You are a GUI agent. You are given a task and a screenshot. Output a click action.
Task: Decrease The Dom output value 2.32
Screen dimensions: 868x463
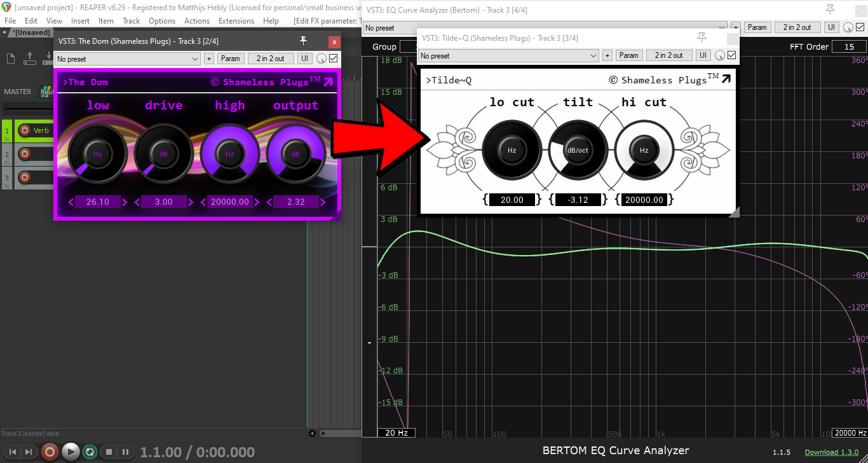click(x=269, y=202)
